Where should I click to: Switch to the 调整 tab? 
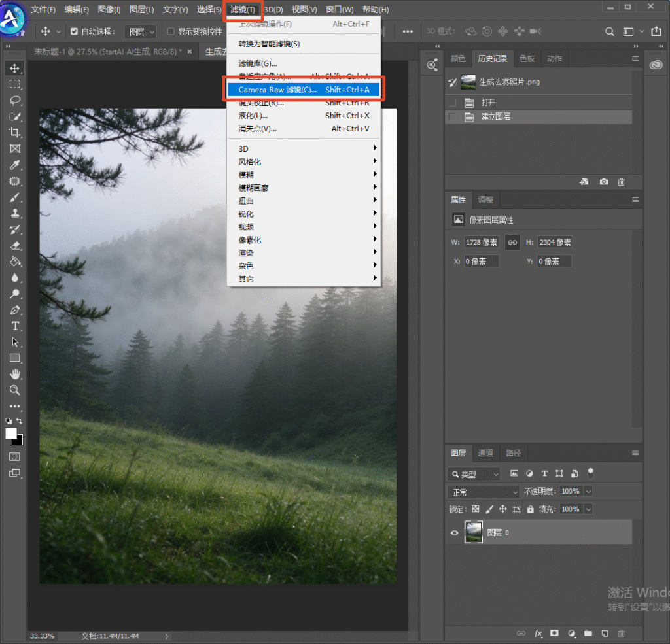(x=485, y=200)
